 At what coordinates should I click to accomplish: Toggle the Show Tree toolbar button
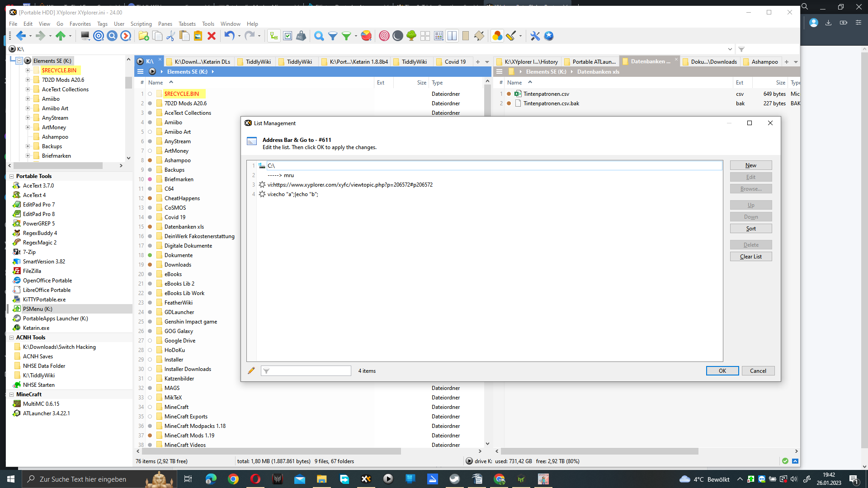tap(274, 36)
